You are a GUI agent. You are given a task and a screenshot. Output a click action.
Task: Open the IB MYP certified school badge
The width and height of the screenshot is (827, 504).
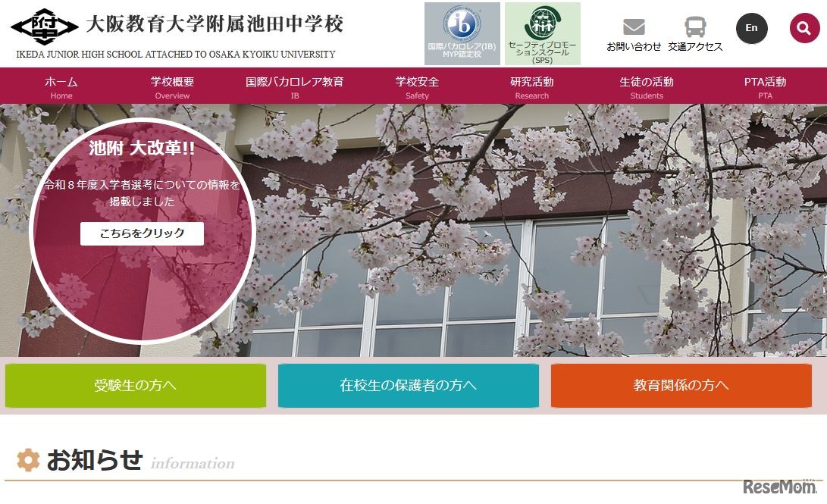click(462, 33)
